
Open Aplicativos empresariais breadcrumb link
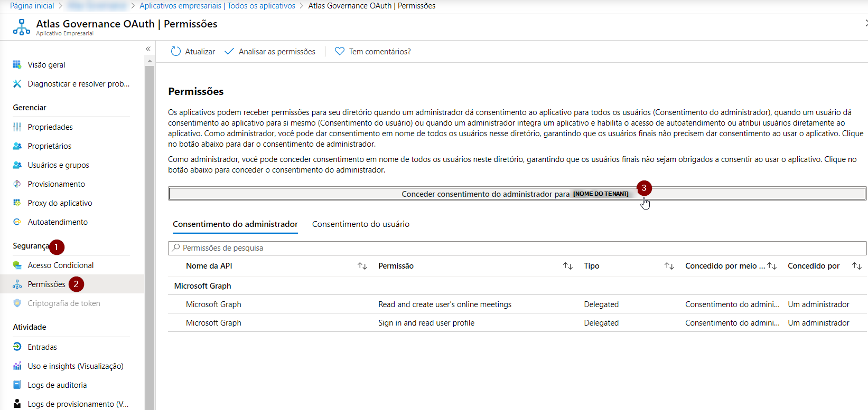(217, 6)
